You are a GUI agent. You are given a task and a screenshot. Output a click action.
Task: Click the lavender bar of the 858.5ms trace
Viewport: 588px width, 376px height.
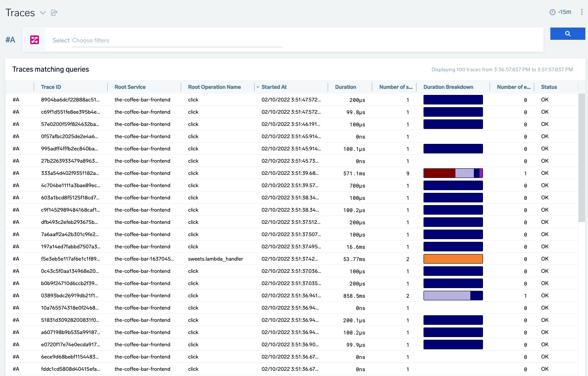(447, 296)
